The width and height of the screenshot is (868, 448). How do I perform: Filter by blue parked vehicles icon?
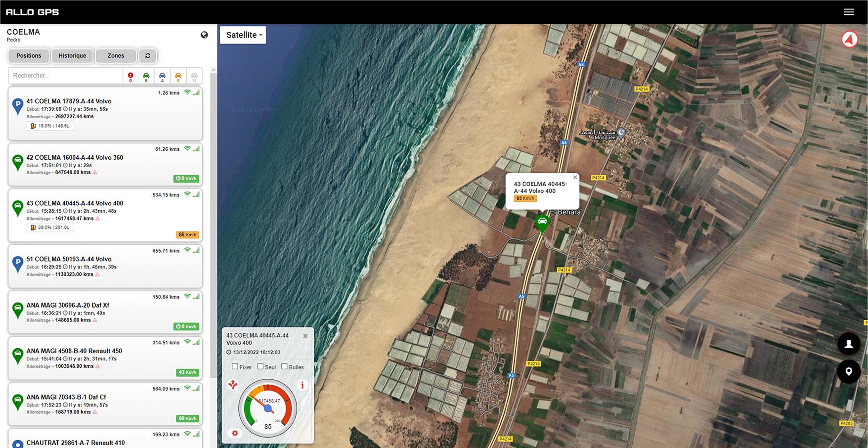point(162,76)
